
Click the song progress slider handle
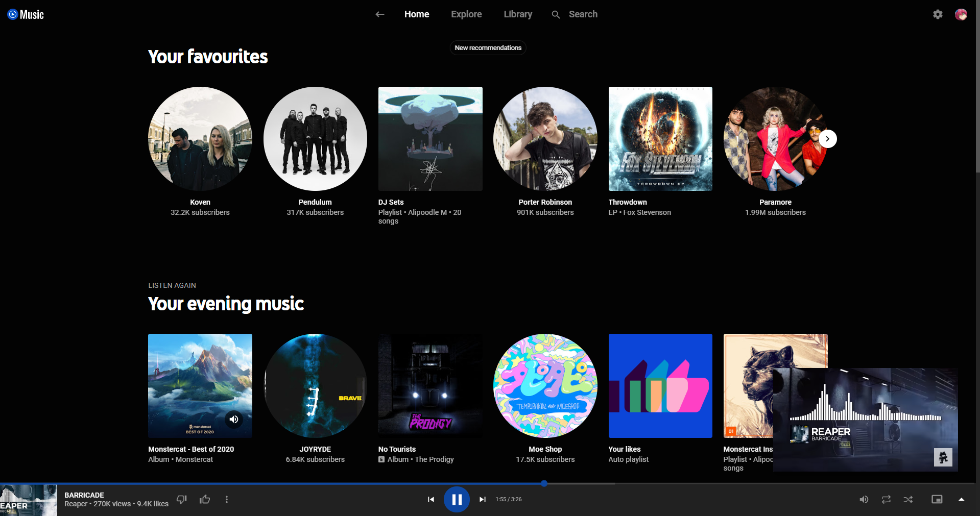tap(544, 483)
